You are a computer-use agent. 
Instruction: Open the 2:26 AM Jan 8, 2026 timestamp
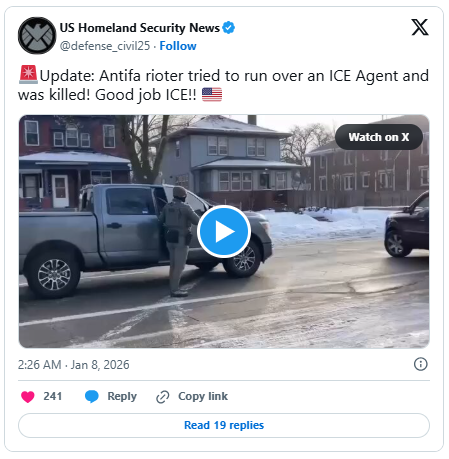pos(74,365)
